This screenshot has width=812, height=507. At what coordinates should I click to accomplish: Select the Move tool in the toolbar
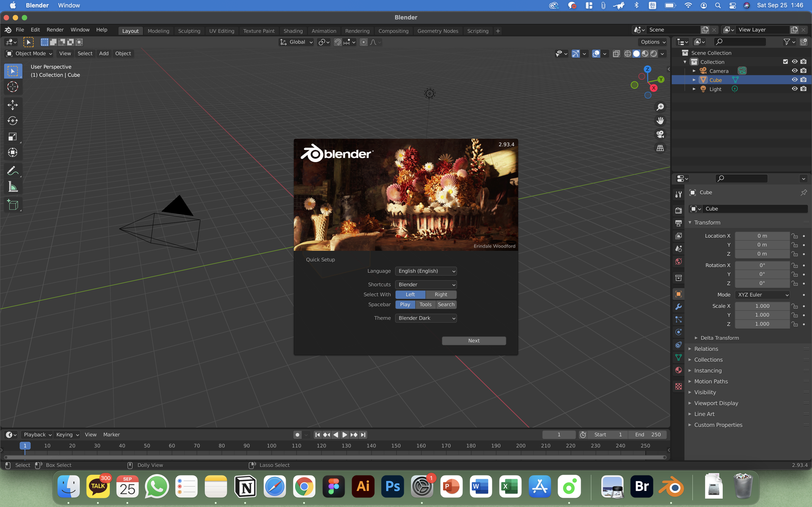[x=12, y=105]
